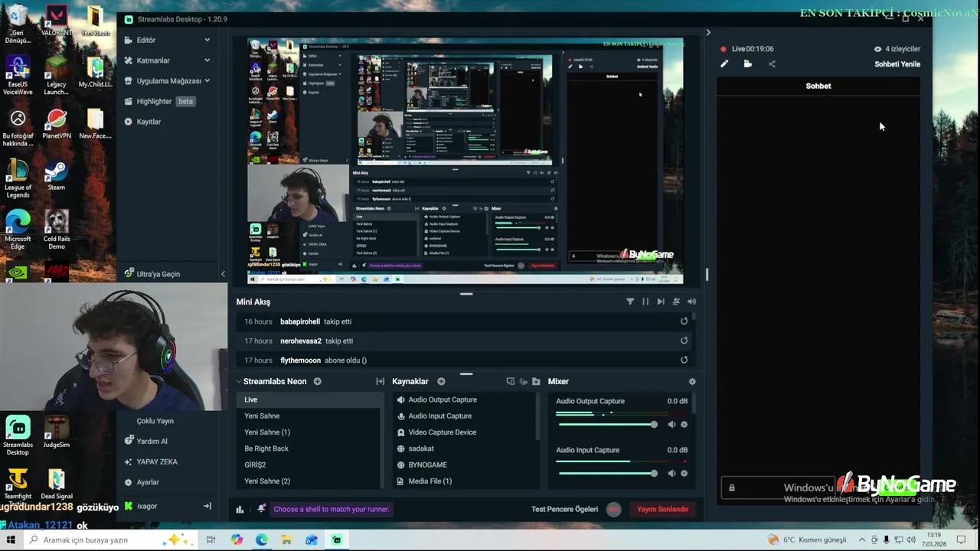This screenshot has height=551, width=980.
Task: Open Mixer settings gear icon
Action: (x=692, y=381)
